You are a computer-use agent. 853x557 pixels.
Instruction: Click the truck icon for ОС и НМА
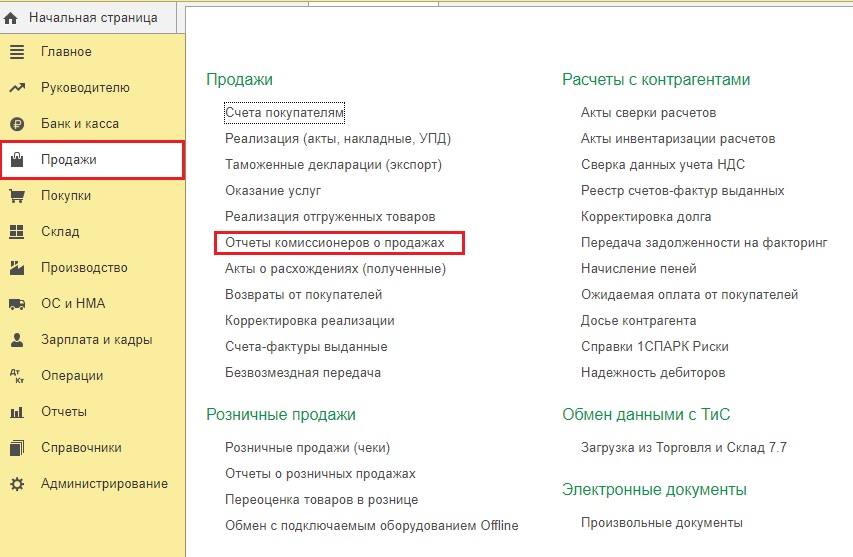click(x=17, y=304)
